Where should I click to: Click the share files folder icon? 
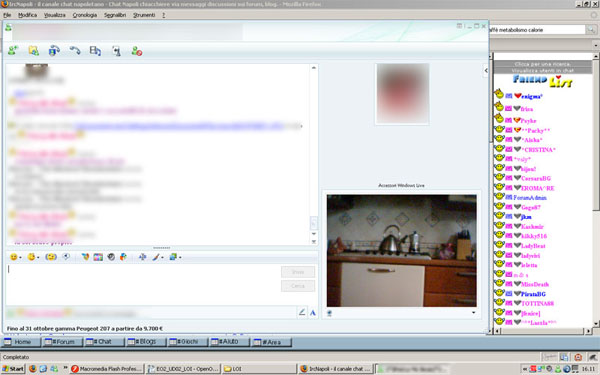pos(34,51)
